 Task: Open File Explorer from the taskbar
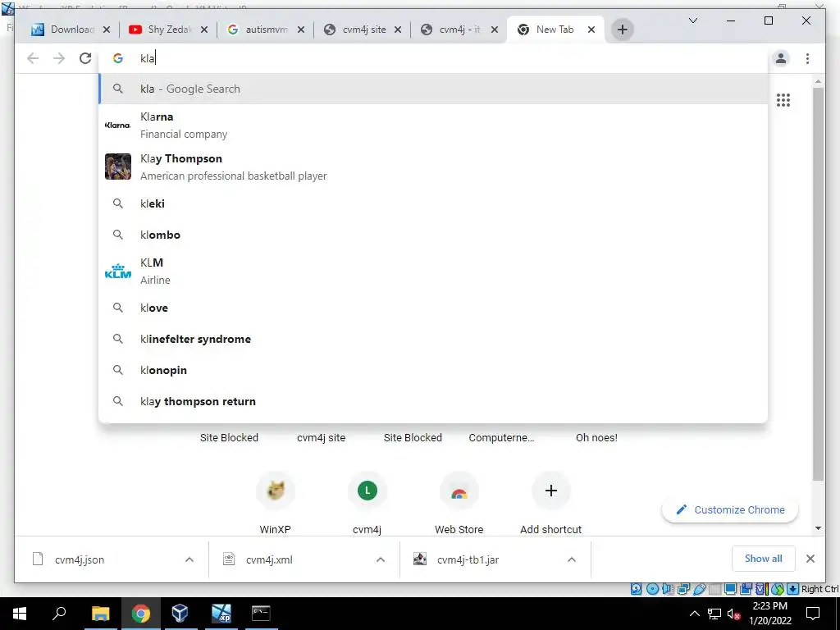click(x=100, y=614)
